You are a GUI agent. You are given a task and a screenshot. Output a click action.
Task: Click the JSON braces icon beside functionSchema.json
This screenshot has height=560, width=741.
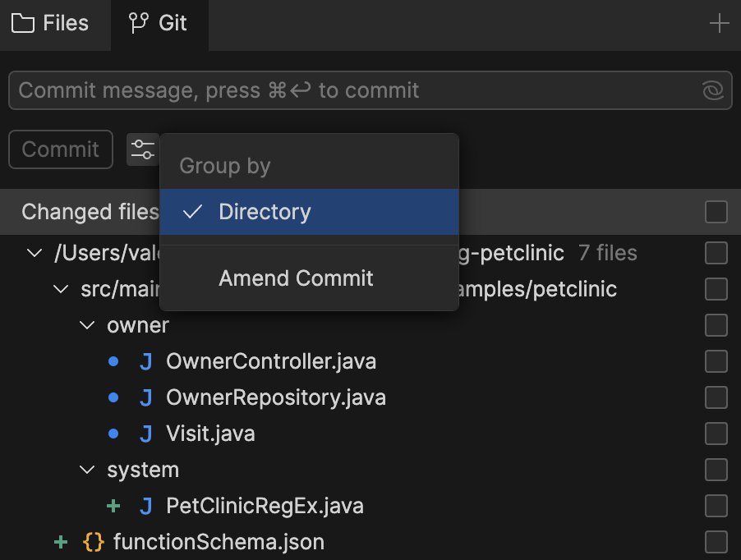click(x=94, y=542)
